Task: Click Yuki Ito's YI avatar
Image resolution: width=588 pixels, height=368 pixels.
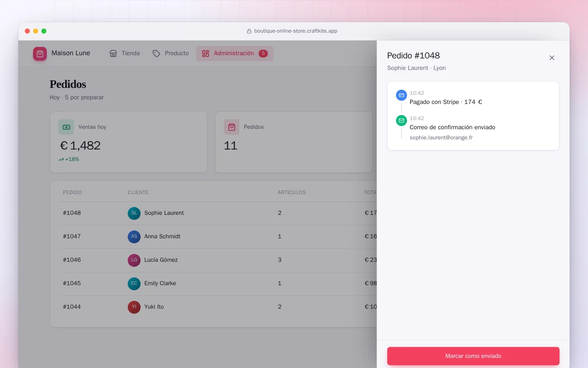Action: [134, 307]
